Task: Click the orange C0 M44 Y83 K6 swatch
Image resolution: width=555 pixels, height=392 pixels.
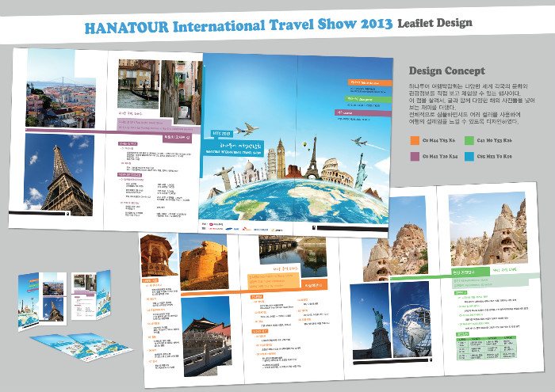Action: point(415,140)
